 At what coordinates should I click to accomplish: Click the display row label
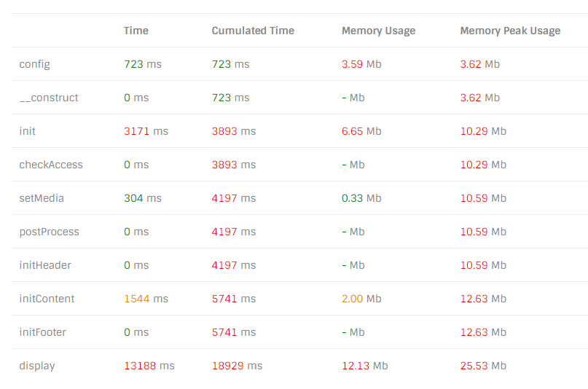(36, 366)
